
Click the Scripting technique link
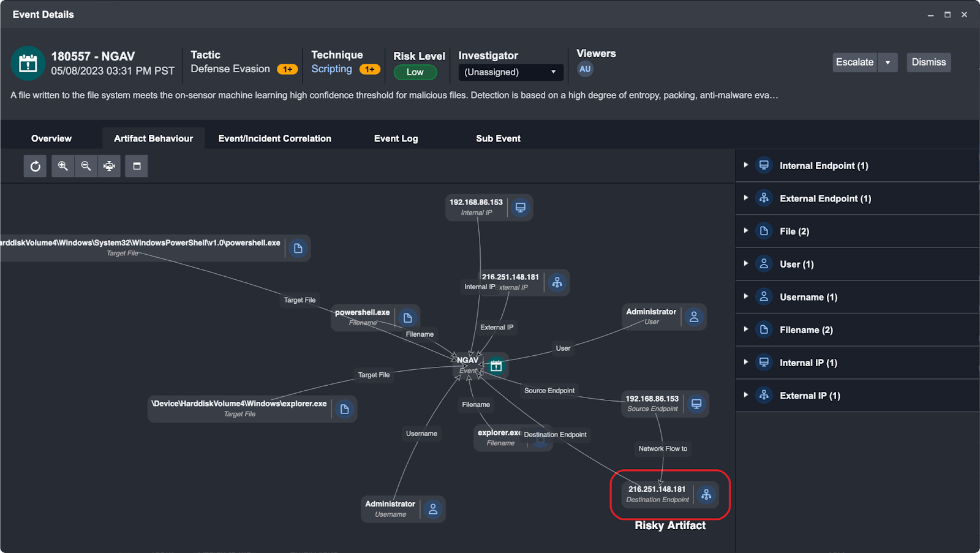tap(331, 69)
